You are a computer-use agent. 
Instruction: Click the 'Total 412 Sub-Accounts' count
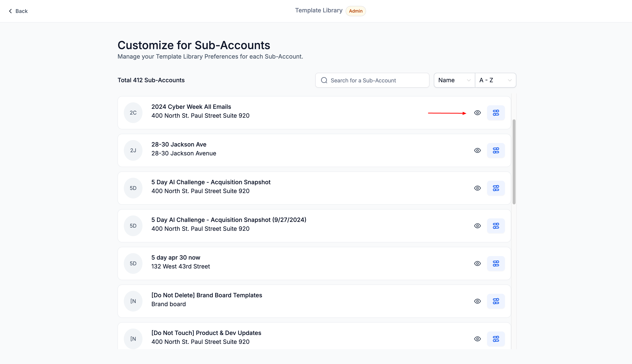click(x=151, y=80)
